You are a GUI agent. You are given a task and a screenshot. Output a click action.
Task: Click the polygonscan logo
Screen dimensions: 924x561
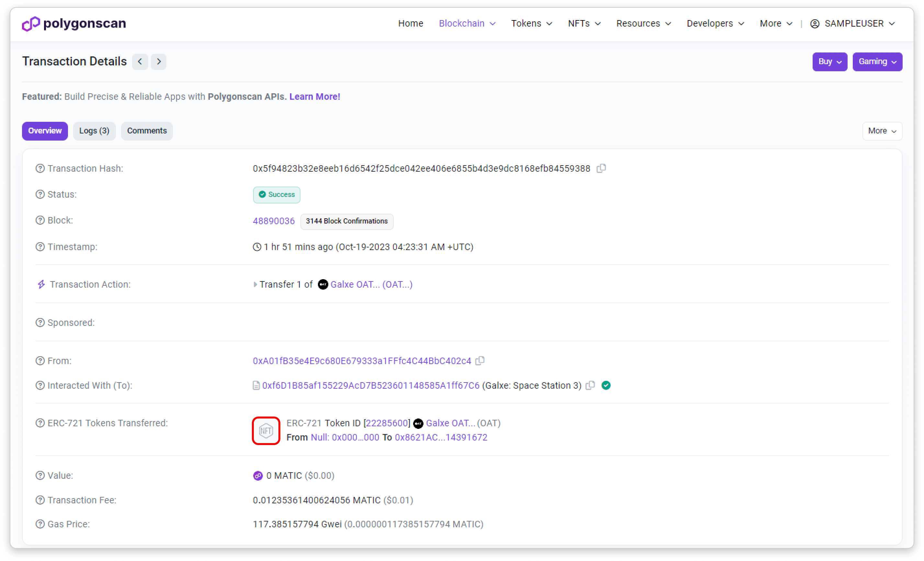point(74,24)
